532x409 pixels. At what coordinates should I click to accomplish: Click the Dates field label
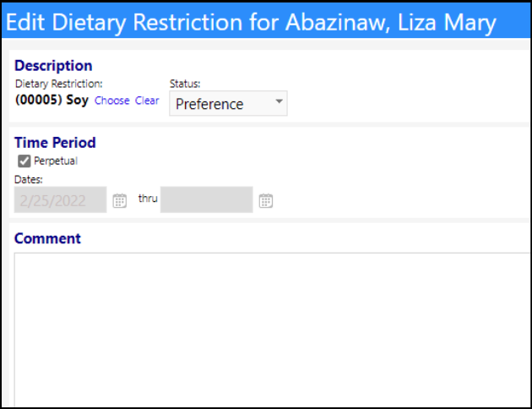tap(29, 179)
